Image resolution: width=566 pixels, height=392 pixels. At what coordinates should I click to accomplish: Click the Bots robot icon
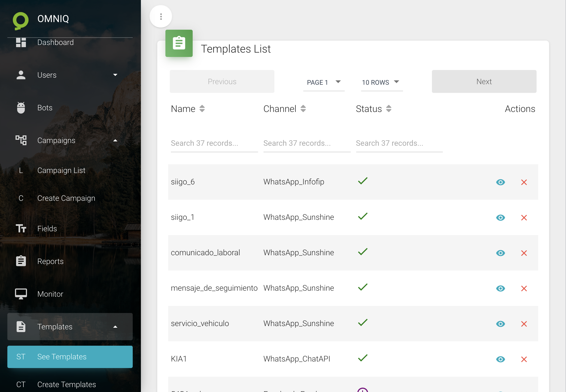click(x=21, y=108)
